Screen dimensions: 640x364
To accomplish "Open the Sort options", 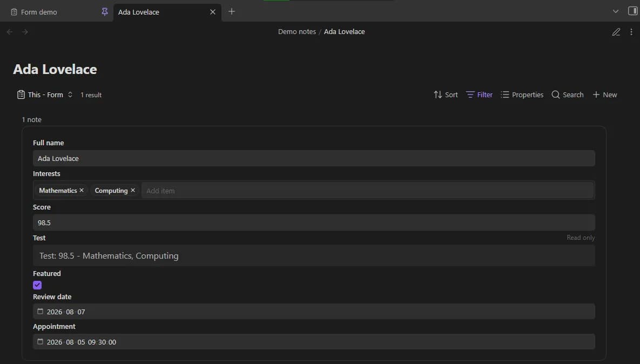I will pos(446,95).
